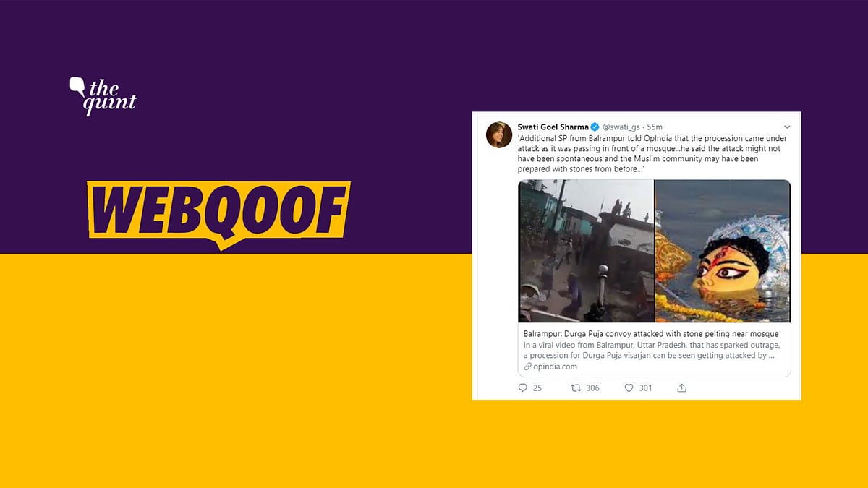Screen dimensions: 868x488
Task: Click the blue verified badge
Action: [x=594, y=127]
